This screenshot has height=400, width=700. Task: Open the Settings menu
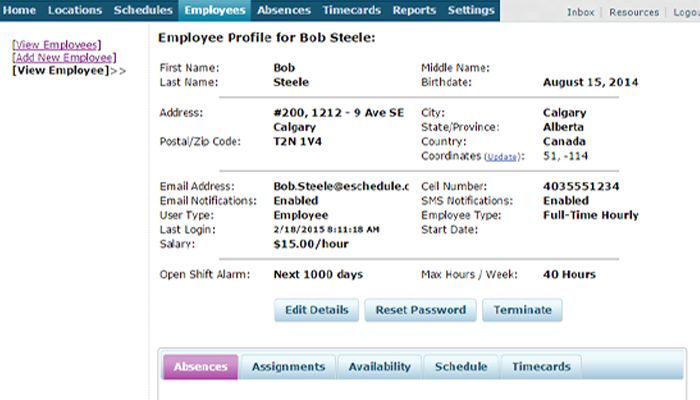point(471,11)
